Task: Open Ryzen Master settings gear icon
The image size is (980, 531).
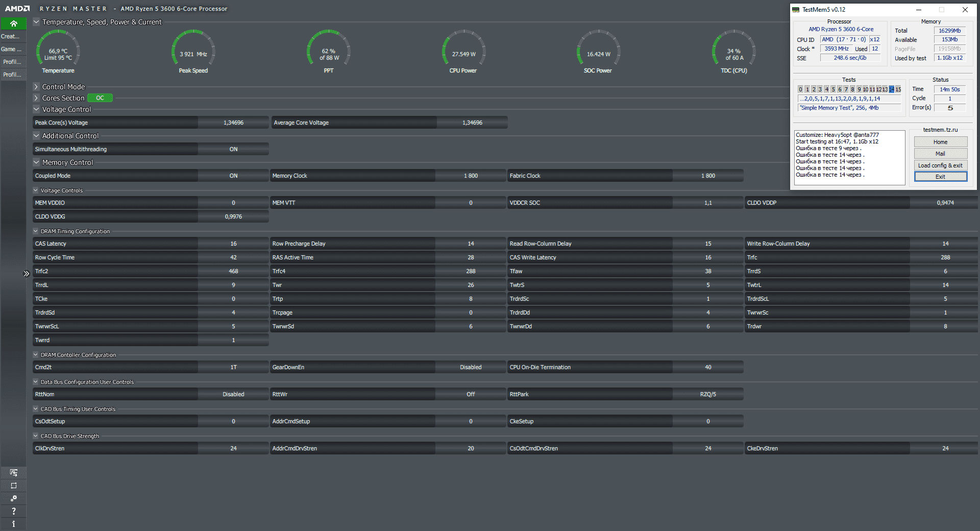Action: point(13,498)
